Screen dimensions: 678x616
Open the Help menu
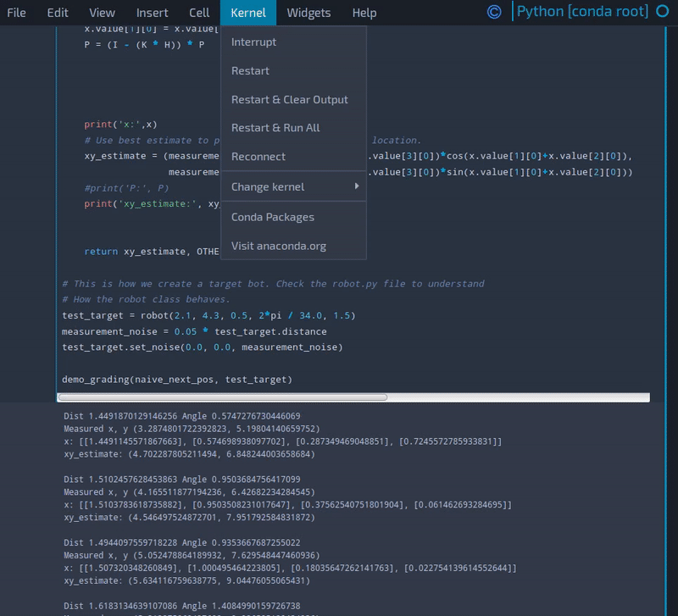tap(364, 13)
